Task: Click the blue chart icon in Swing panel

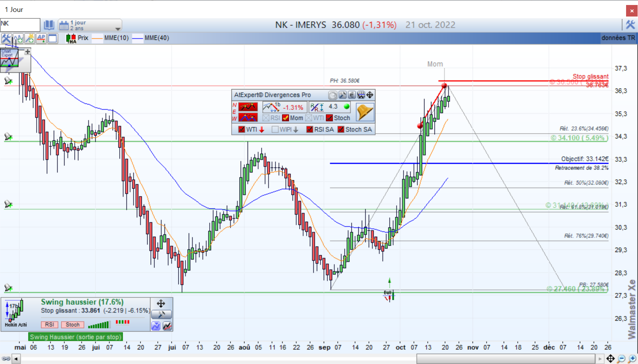Action: tap(156, 326)
